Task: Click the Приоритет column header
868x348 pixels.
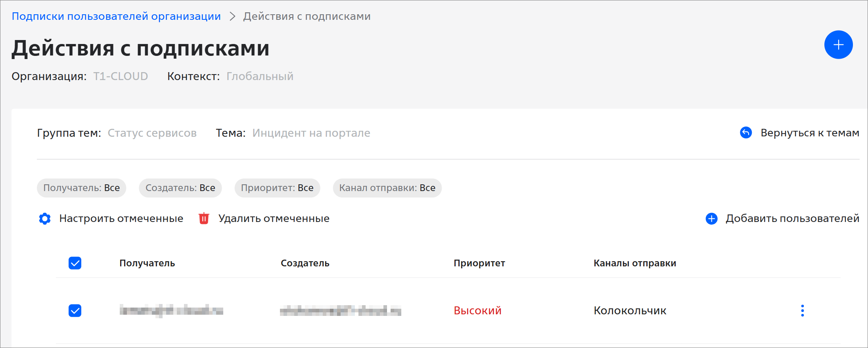Action: [x=479, y=263]
